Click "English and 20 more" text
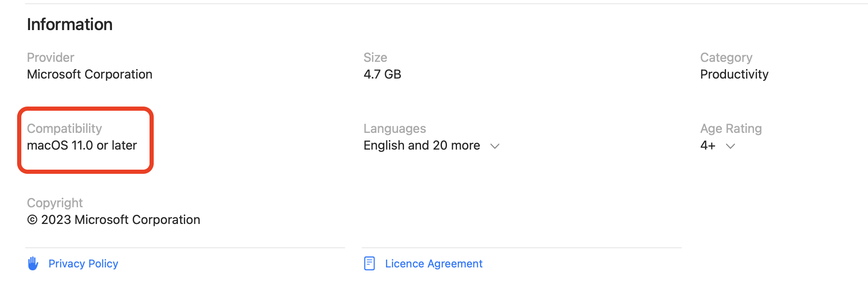Image resolution: width=868 pixels, height=295 pixels. click(421, 145)
